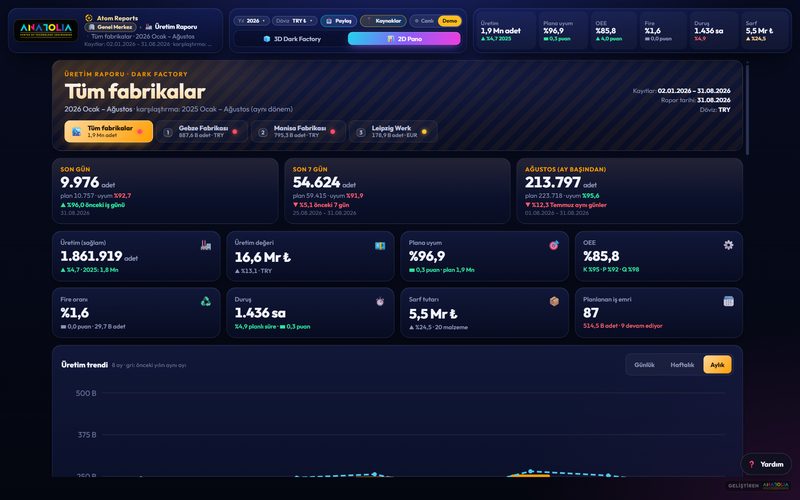
Task: Click the Atom Reports sun icon
Action: 89,18
